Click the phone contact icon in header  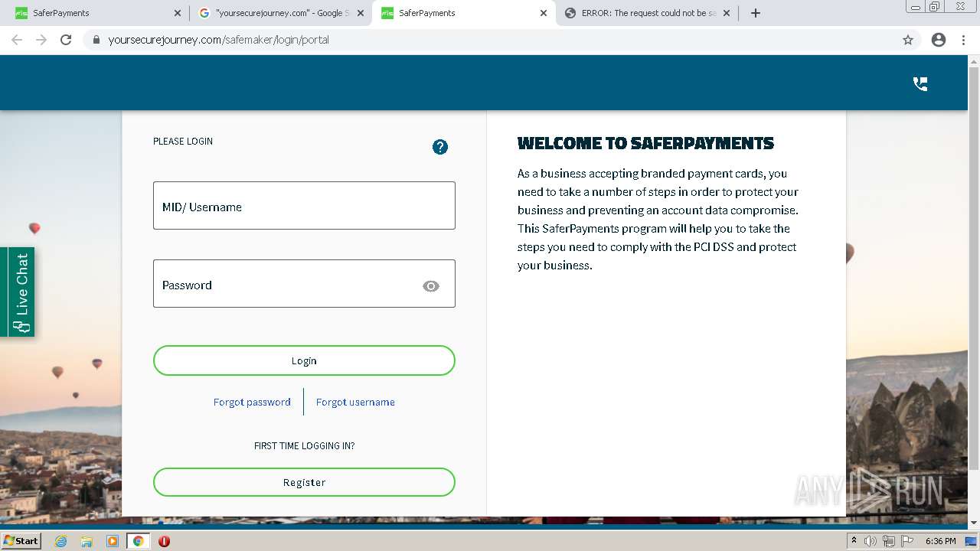click(x=920, y=84)
